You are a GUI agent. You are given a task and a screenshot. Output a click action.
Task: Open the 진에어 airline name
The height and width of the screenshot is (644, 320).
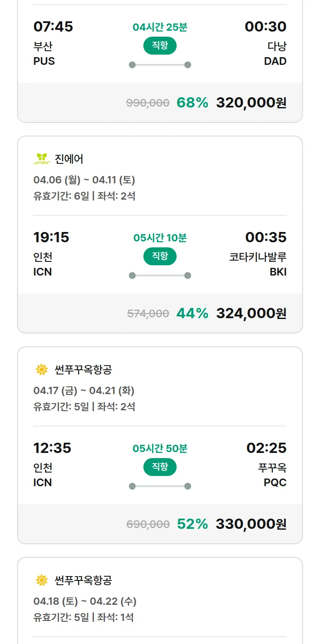click(x=69, y=159)
